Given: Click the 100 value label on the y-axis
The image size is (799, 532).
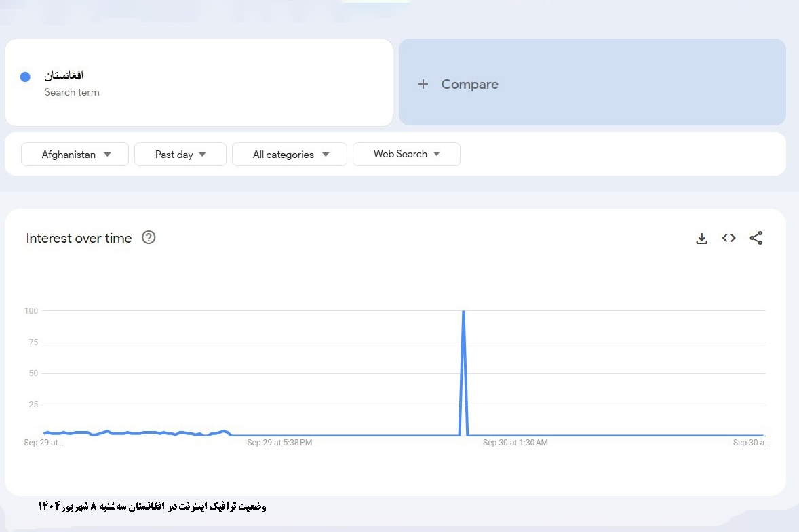Looking at the screenshot, I should click(31, 310).
